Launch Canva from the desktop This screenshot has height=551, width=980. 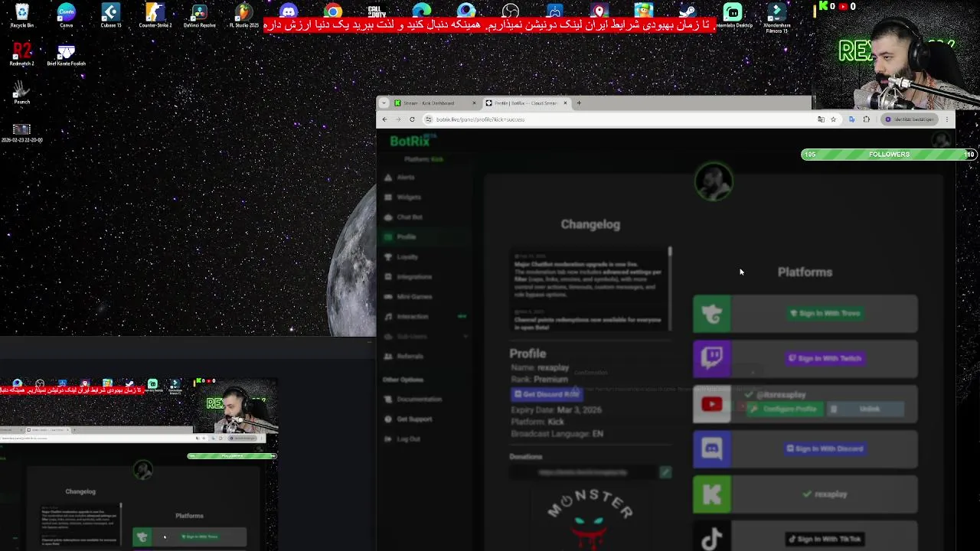pos(66,15)
